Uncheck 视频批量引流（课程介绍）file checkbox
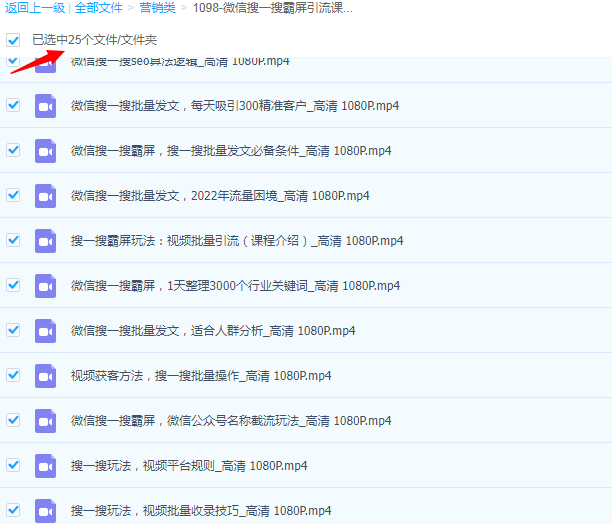Viewport: 612px width, 524px height. pos(13,240)
